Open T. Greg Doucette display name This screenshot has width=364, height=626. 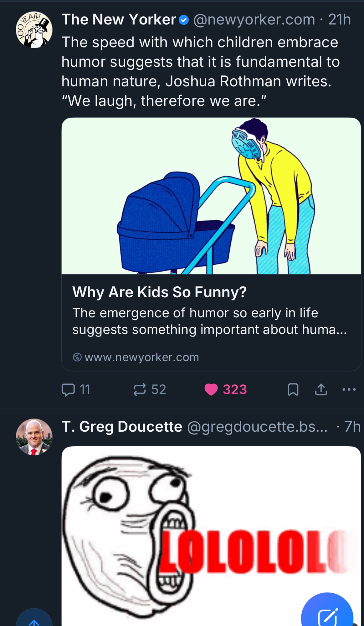coord(122,427)
